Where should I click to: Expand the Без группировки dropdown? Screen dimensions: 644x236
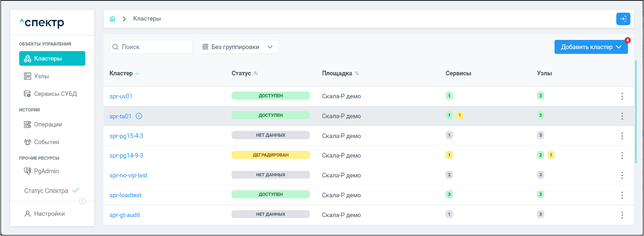pyautogui.click(x=238, y=47)
